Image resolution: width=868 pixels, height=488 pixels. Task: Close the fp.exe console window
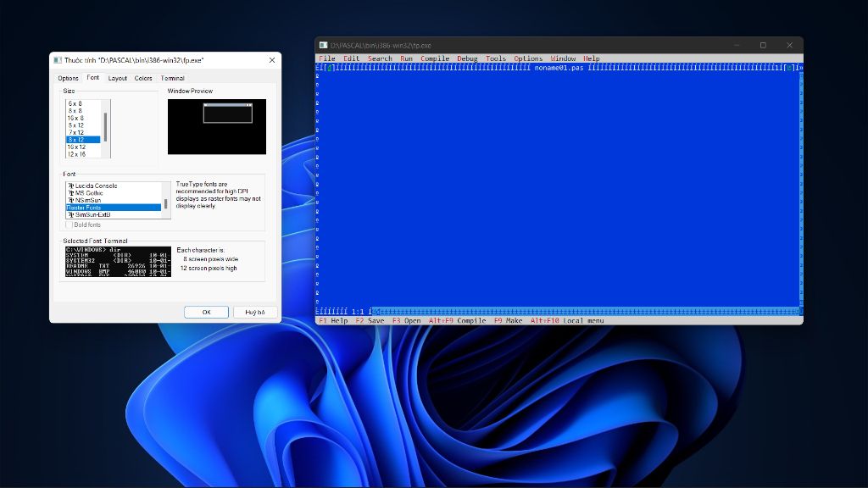789,46
